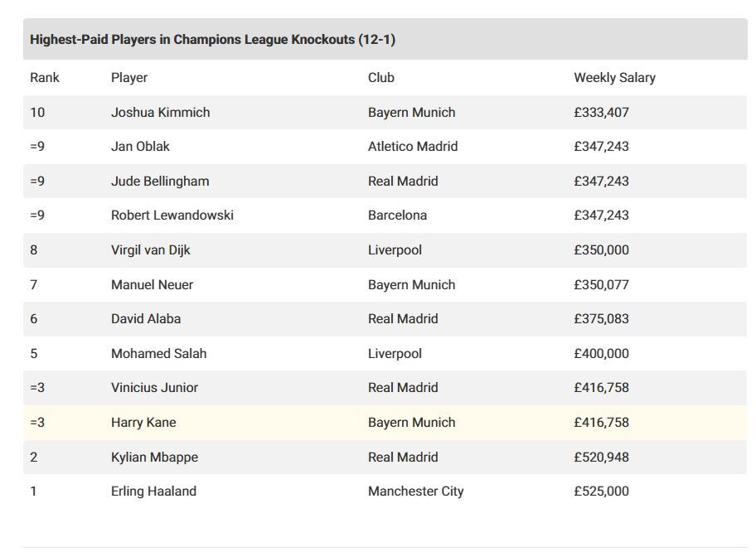Click the highlighted Harry Kane name
Viewport: 756px width, 552px height.
click(143, 423)
